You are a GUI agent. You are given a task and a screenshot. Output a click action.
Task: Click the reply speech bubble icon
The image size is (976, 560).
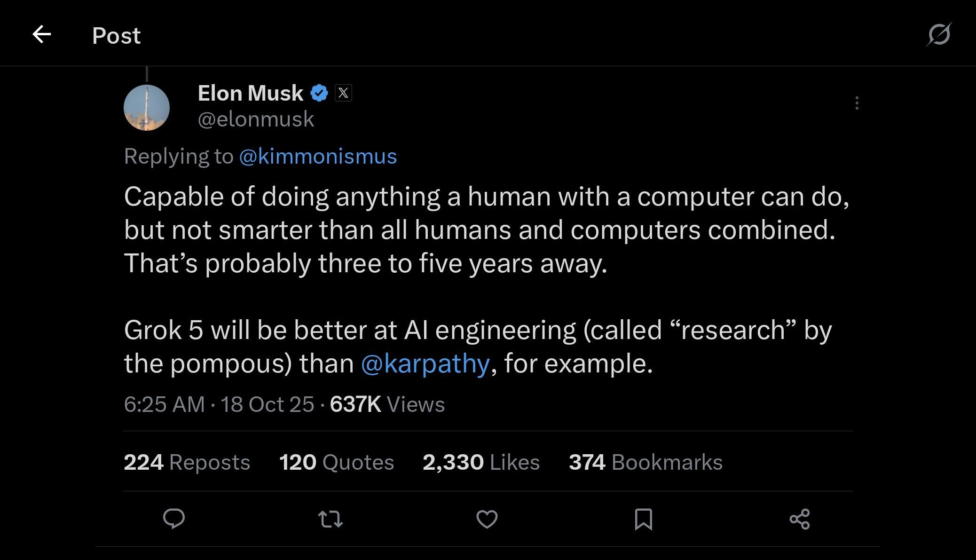tap(174, 519)
